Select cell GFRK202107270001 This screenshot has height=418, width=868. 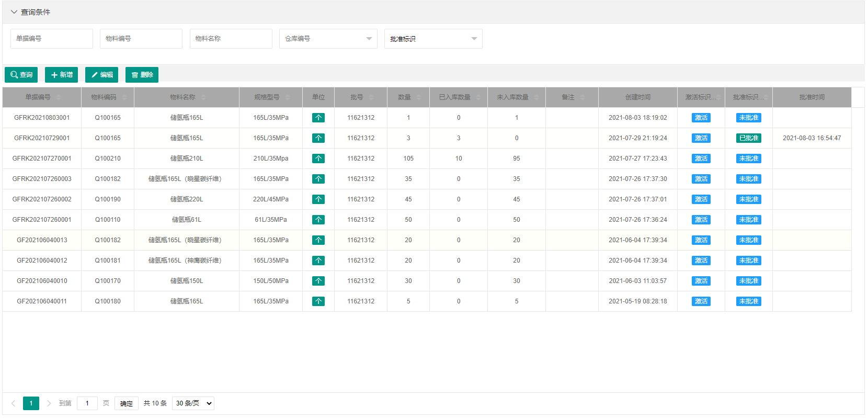(x=42, y=159)
